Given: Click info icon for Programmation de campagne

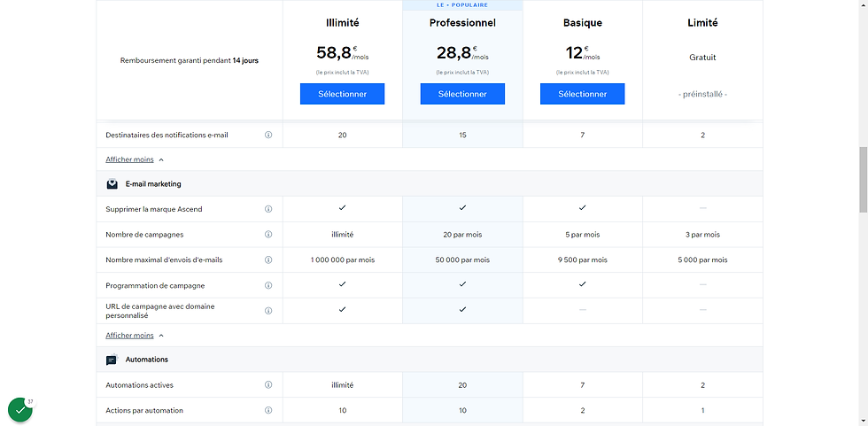Looking at the screenshot, I should [268, 285].
